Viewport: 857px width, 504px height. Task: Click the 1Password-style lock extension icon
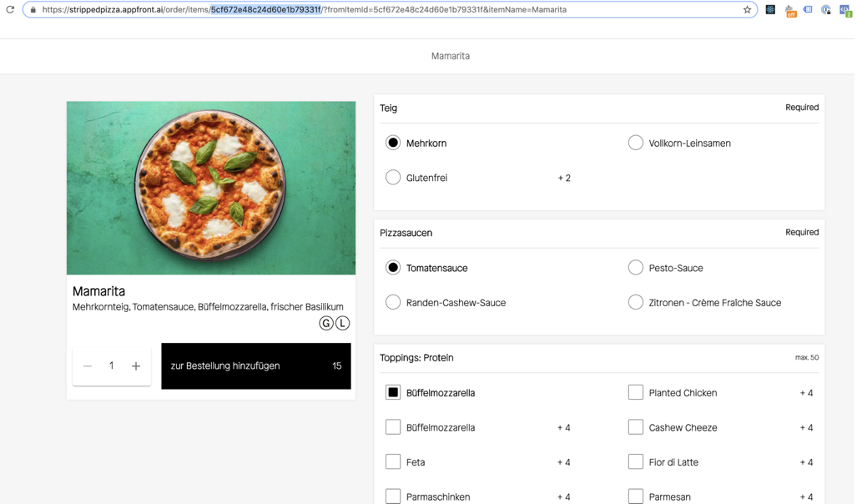[x=826, y=9]
